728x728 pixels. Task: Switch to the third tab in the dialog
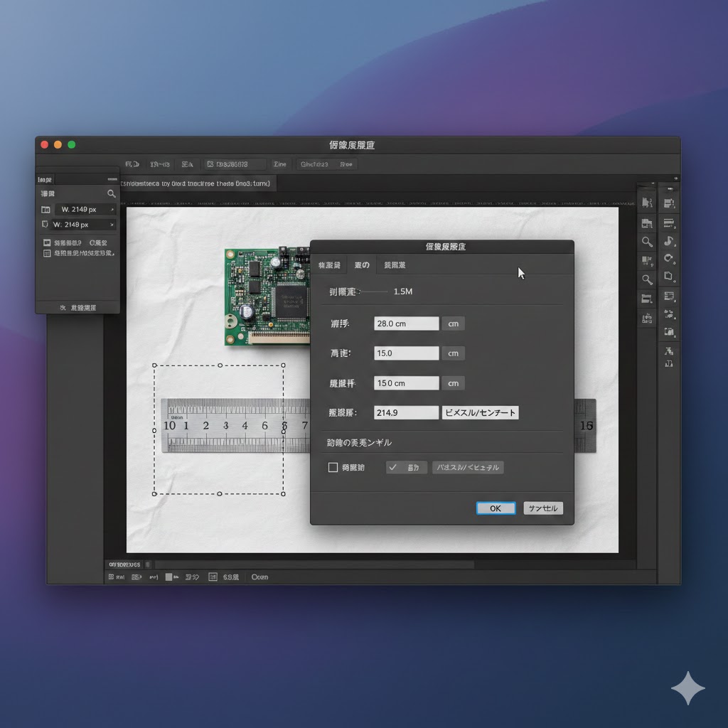[395, 265]
